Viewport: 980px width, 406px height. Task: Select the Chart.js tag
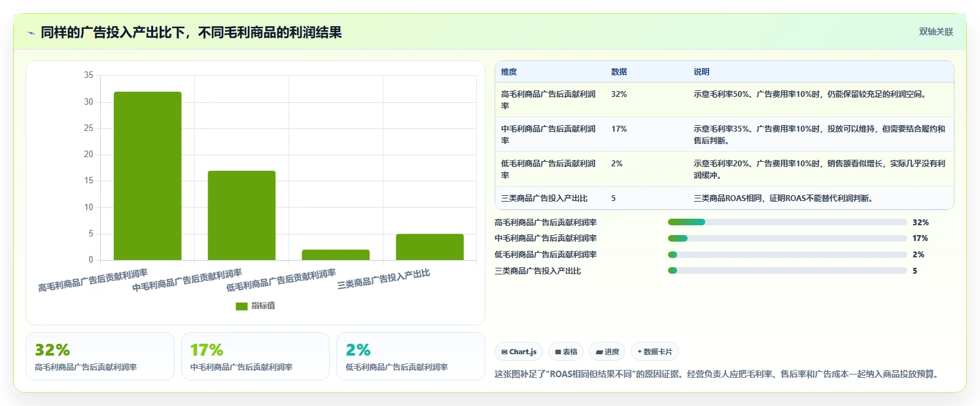click(519, 352)
